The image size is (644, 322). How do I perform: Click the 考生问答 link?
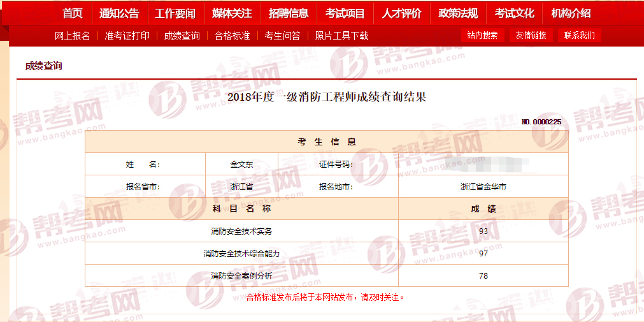282,36
